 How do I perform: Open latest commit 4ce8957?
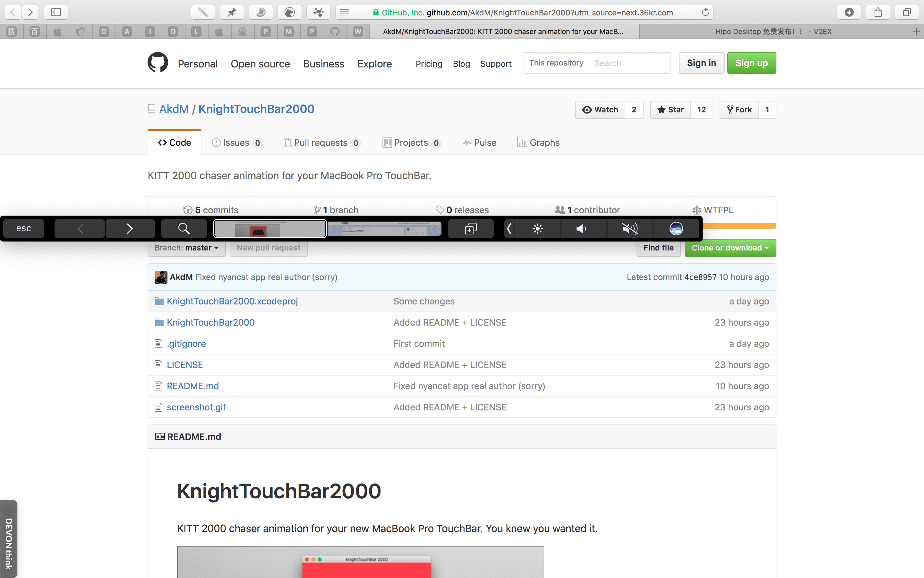700,277
